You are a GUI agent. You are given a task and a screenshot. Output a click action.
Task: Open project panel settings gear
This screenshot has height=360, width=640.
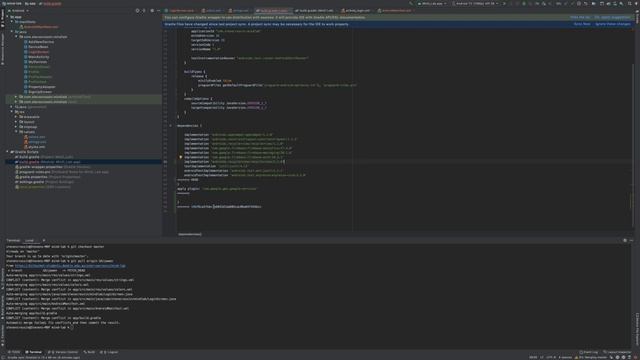coord(152,11)
